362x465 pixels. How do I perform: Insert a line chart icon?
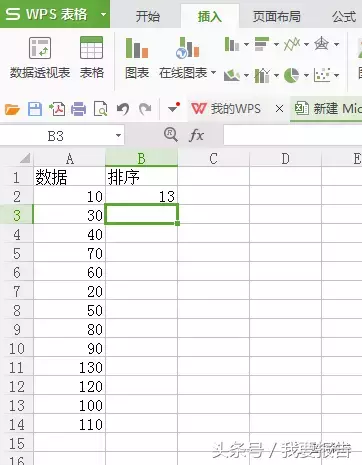click(x=292, y=44)
